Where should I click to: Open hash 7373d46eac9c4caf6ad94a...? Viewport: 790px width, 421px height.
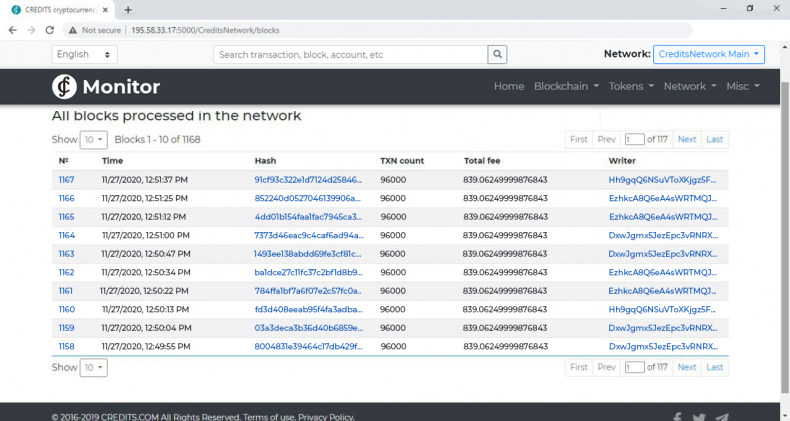pos(309,235)
